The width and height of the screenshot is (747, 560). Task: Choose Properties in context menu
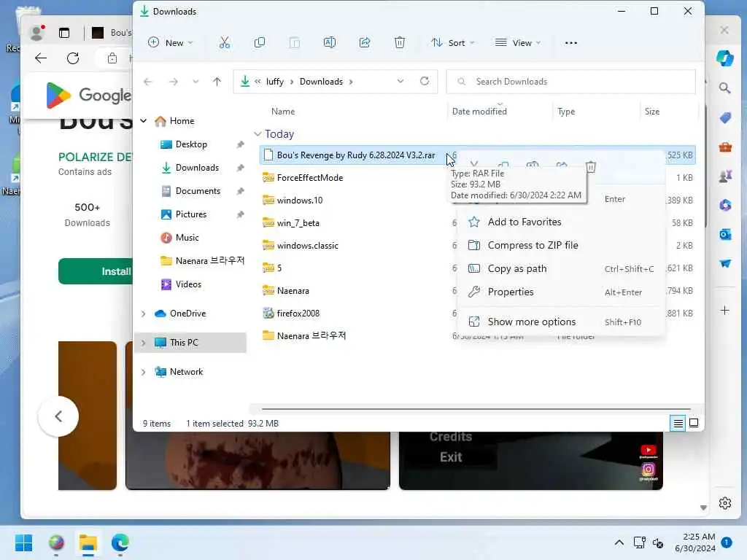click(561, 292)
